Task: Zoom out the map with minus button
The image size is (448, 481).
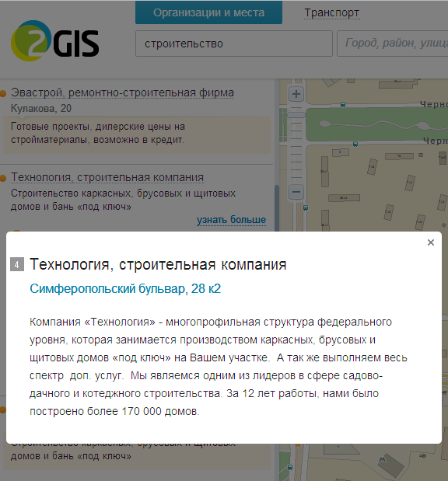Action: coord(296,192)
